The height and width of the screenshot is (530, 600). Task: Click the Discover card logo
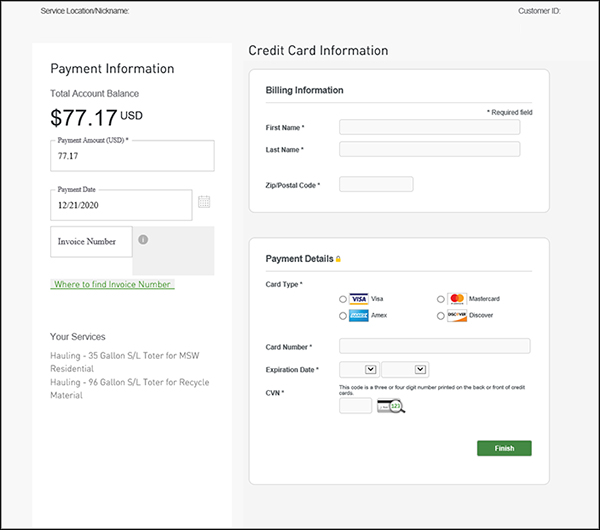pos(457,315)
